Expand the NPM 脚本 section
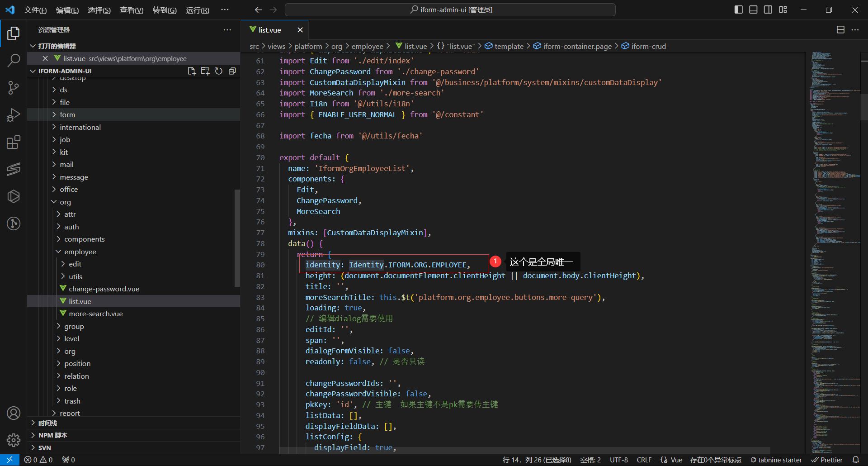Screen dimensions: 868x466 (x=52, y=435)
